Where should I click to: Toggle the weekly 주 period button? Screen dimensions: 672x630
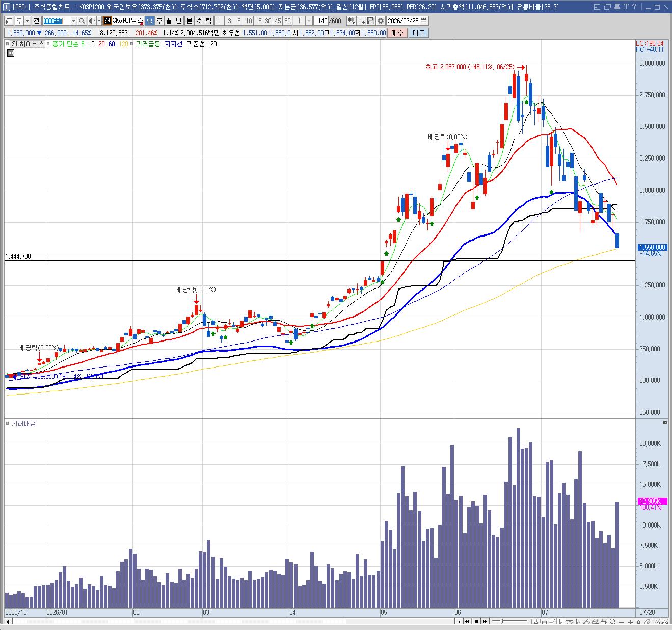pos(159,21)
